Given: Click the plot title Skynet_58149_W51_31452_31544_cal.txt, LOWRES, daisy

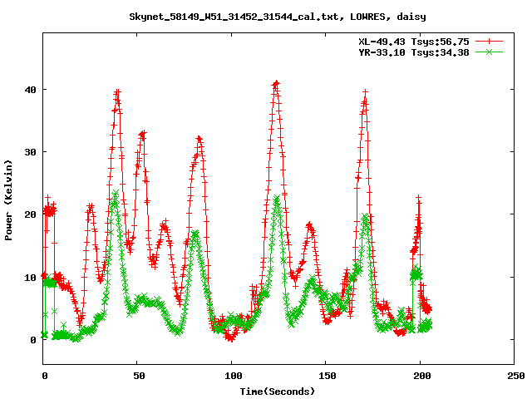Looking at the screenshot, I should tap(278, 17).
